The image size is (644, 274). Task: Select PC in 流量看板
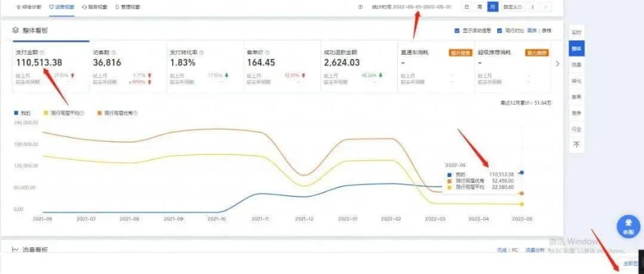pos(514,250)
